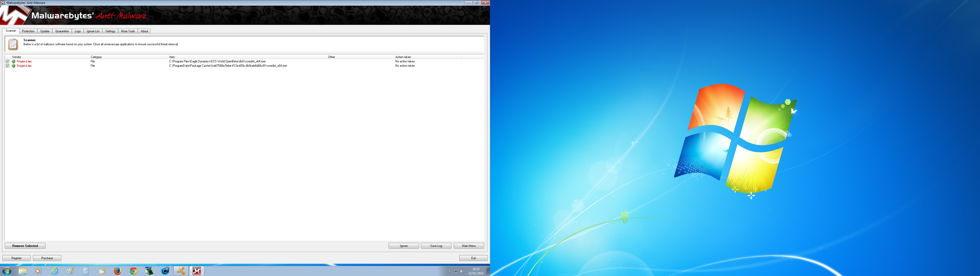Viewport: 980px width, 276px height.
Task: Open the Update tab
Action: (45, 31)
